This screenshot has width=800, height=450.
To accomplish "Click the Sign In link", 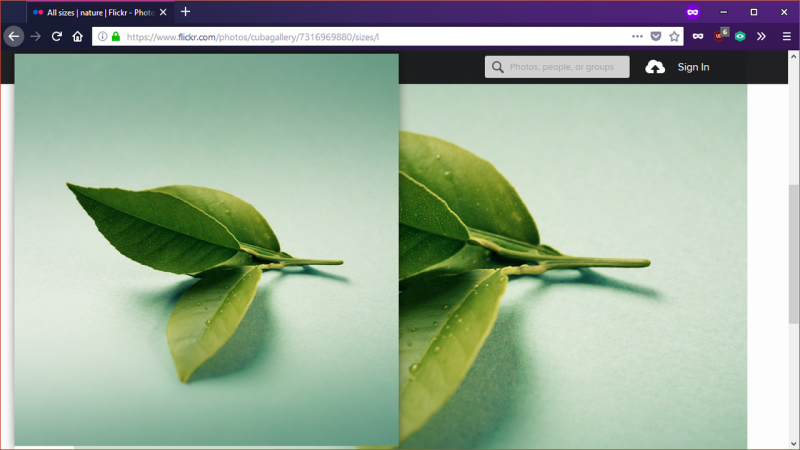I will pyautogui.click(x=693, y=67).
